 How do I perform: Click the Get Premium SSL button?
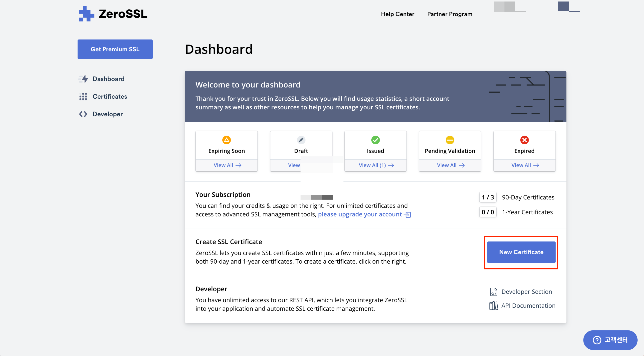pos(115,49)
